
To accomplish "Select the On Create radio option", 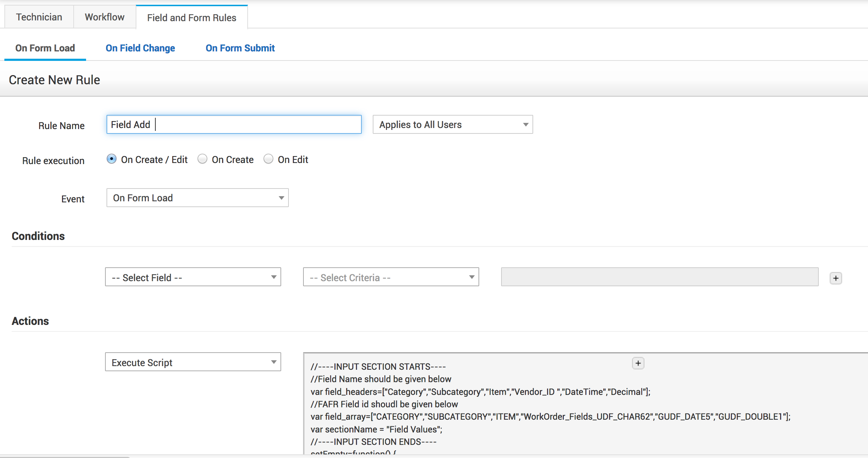I will (x=202, y=159).
